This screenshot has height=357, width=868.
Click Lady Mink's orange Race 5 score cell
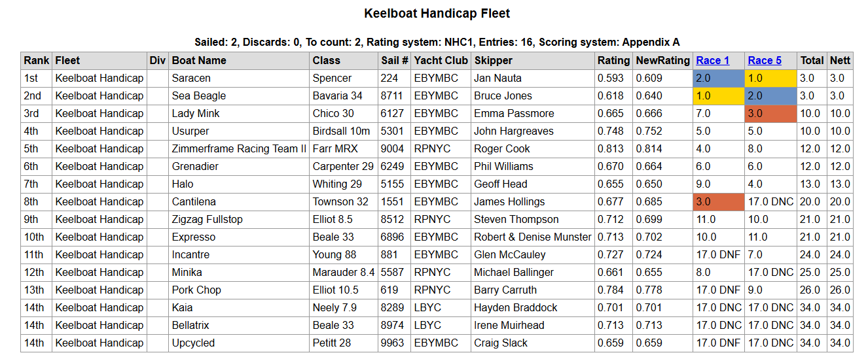click(x=770, y=113)
